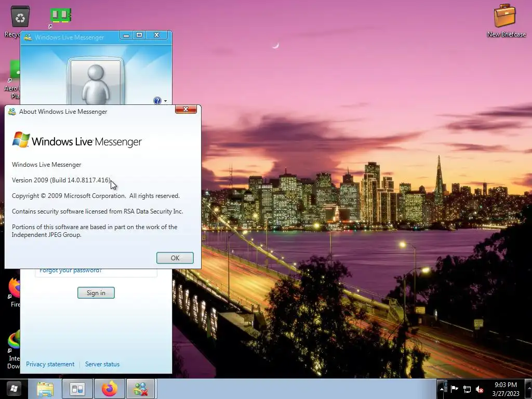Click the Messenger icon in the window title bar
Image resolution: width=532 pixels, height=399 pixels.
click(x=28, y=37)
